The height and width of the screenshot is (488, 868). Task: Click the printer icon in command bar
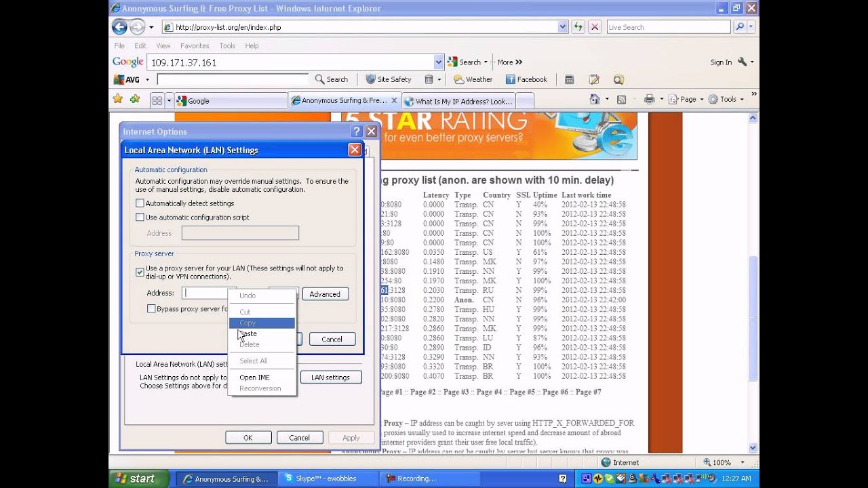649,100
